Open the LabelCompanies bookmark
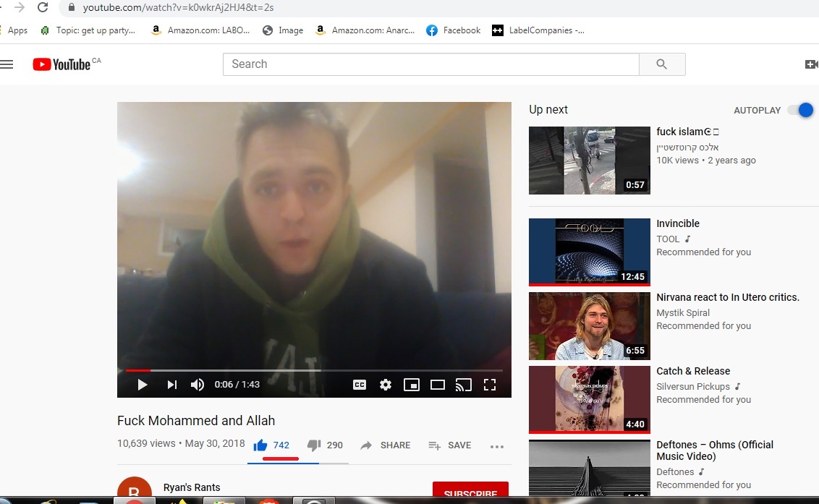The width and height of the screenshot is (819, 504). tap(538, 30)
